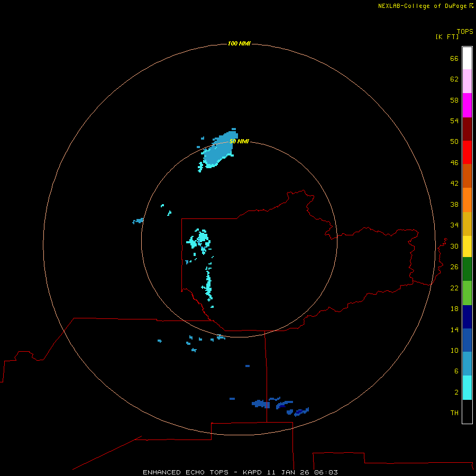
Task: Click the legend value '66'
Action: [x=454, y=58]
